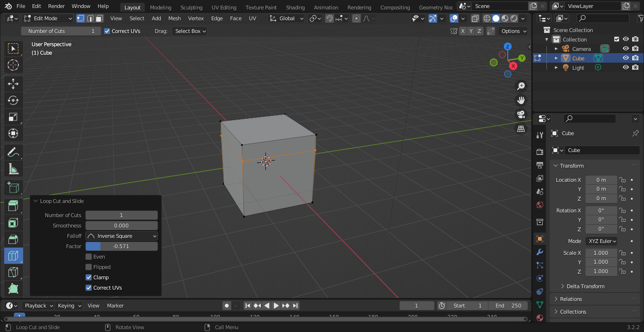This screenshot has width=644, height=332.
Task: Open the XYZ Euler rotation mode dropdown
Action: tap(602, 241)
